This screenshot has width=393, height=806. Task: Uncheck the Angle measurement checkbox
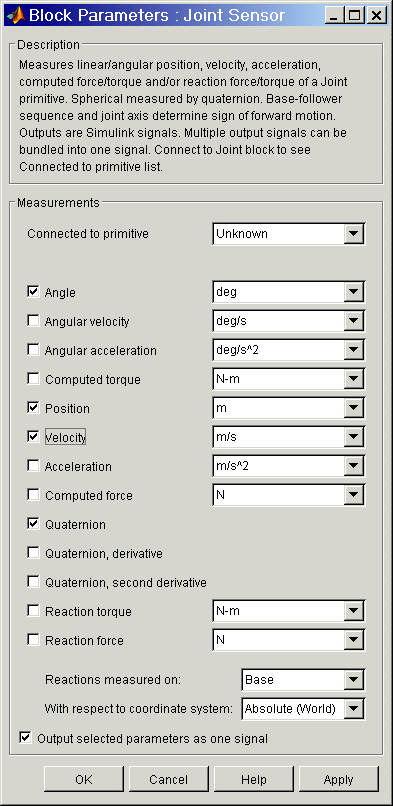pos(33,292)
